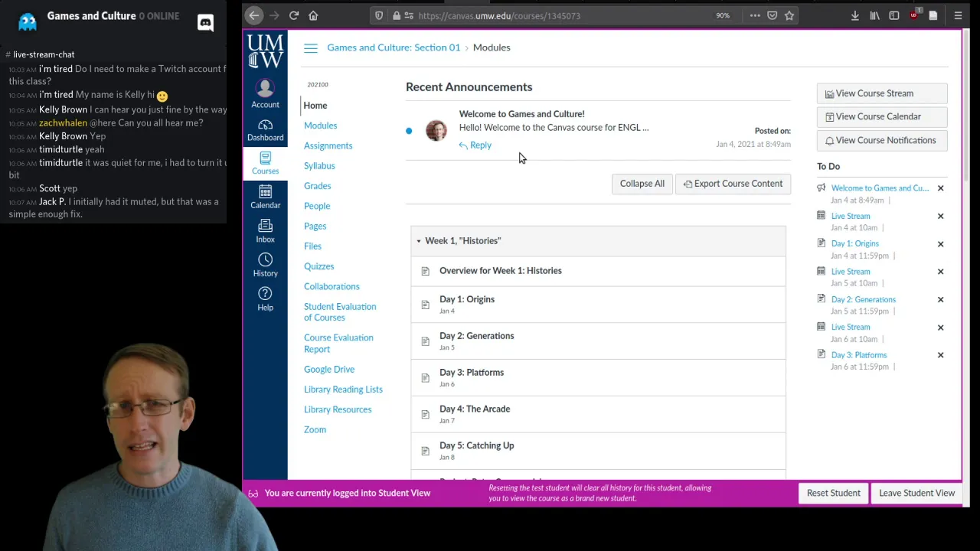Open the Day 5: Catching Up module item
Screen dimensions: 980x551
point(476,445)
